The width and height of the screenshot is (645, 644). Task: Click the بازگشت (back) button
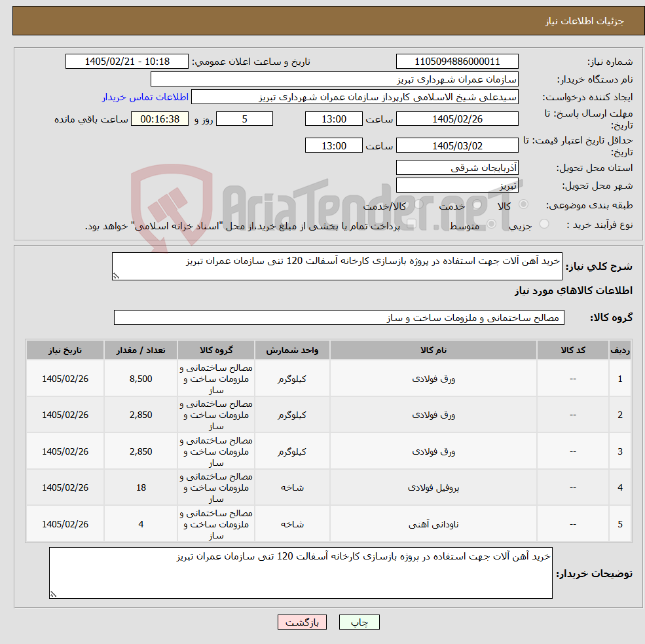pos(302,622)
